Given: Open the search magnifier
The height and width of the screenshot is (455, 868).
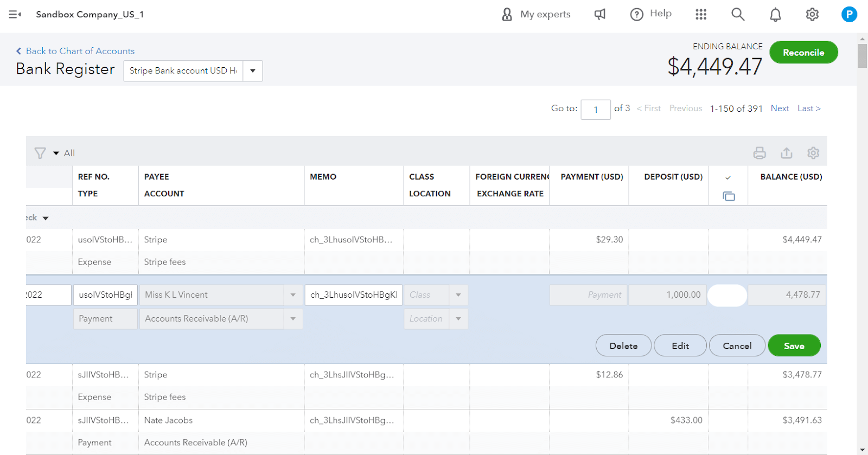Looking at the screenshot, I should [738, 14].
